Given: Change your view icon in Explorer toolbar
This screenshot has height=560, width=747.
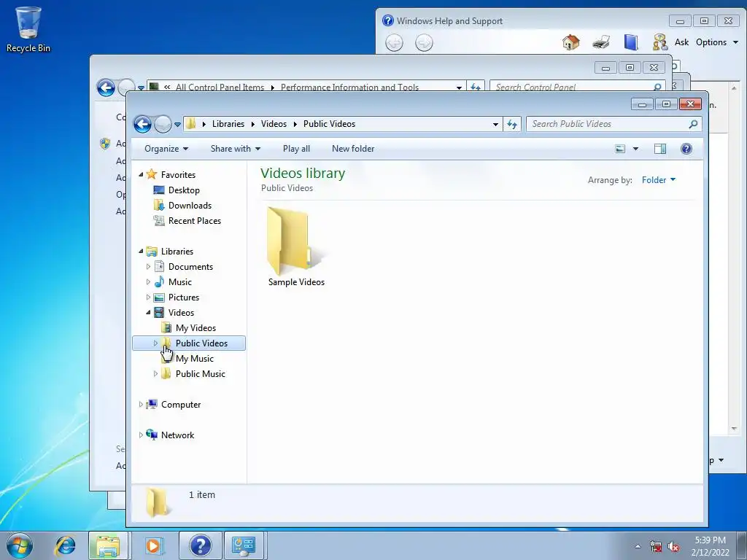Looking at the screenshot, I should click(x=620, y=149).
